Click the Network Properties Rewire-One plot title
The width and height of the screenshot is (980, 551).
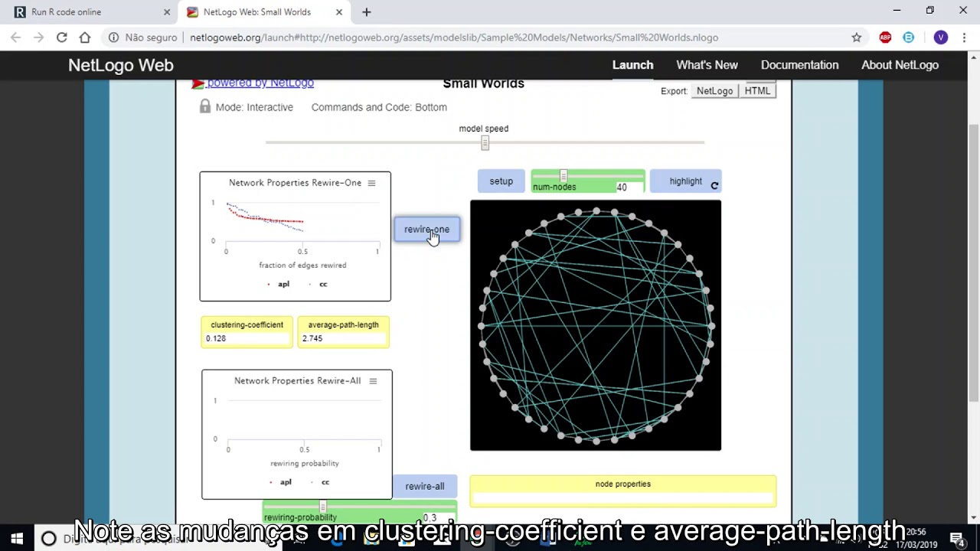pyautogui.click(x=295, y=183)
